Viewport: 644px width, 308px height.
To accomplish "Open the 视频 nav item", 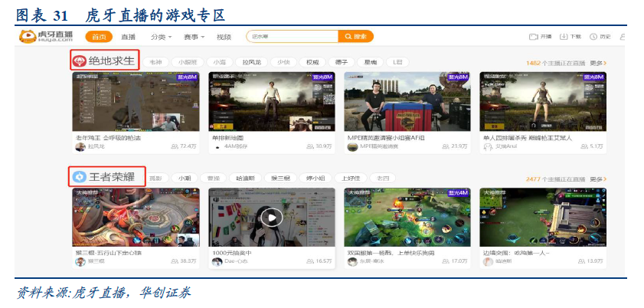I will click(224, 37).
